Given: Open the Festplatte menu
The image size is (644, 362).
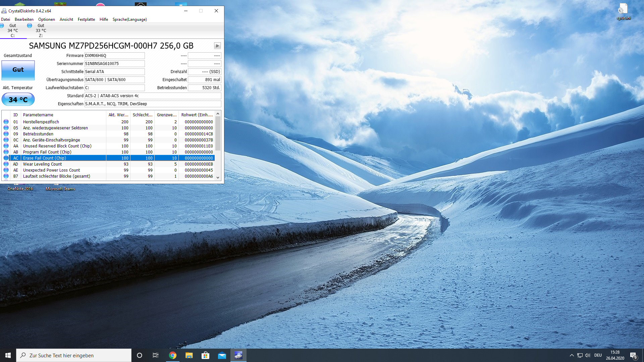Looking at the screenshot, I should point(86,19).
